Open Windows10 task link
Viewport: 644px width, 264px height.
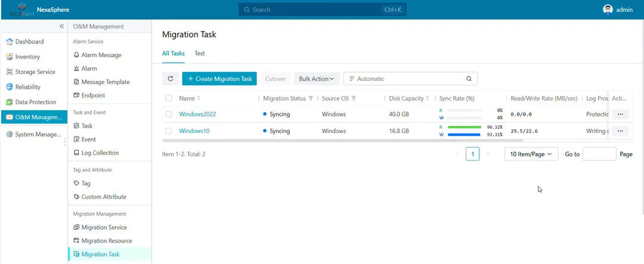(194, 131)
